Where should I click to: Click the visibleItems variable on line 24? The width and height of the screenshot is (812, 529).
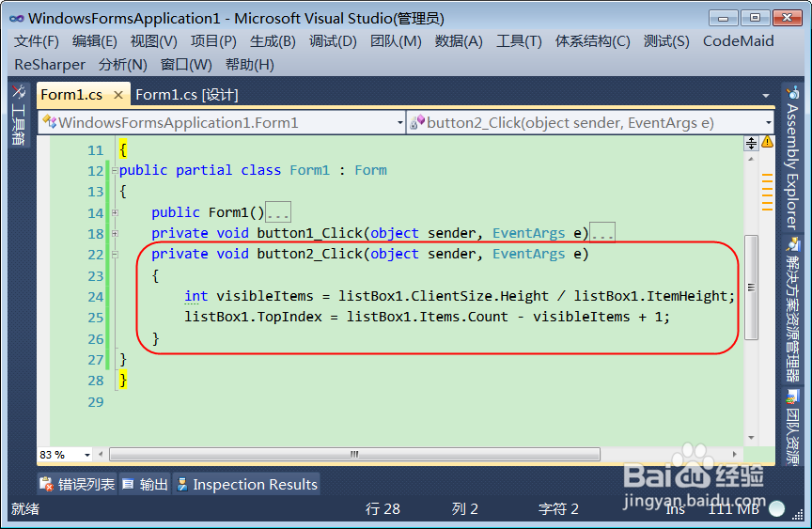coord(265,296)
